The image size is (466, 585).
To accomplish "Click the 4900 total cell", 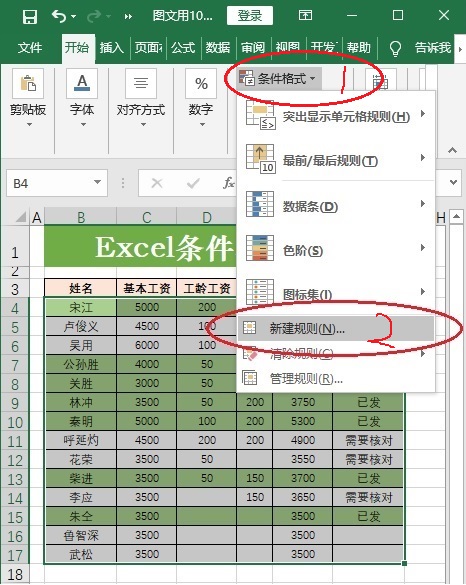I will [x=303, y=440].
